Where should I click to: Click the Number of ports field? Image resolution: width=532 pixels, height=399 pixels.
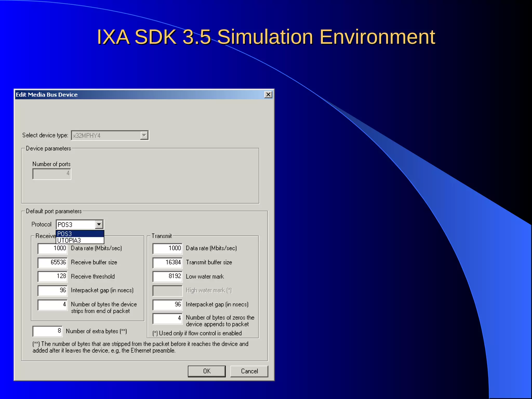tap(52, 174)
